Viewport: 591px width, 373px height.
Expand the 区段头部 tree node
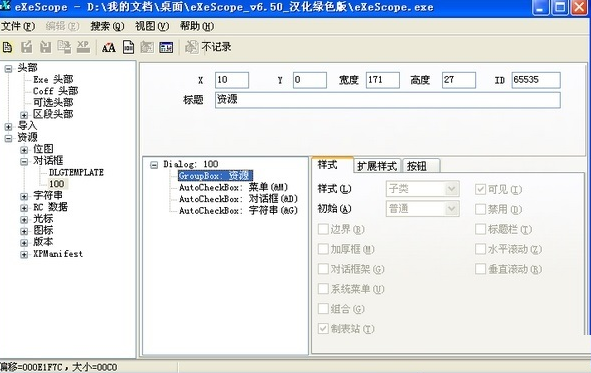[x=24, y=115]
